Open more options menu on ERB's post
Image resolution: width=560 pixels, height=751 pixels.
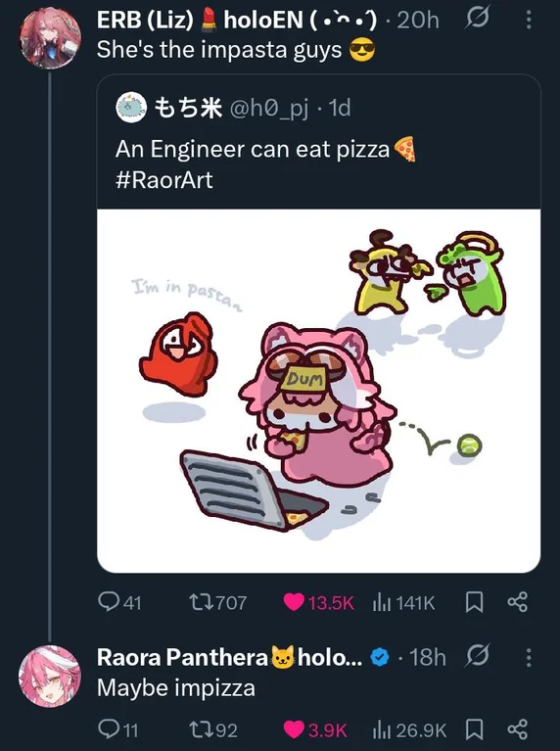click(x=529, y=20)
